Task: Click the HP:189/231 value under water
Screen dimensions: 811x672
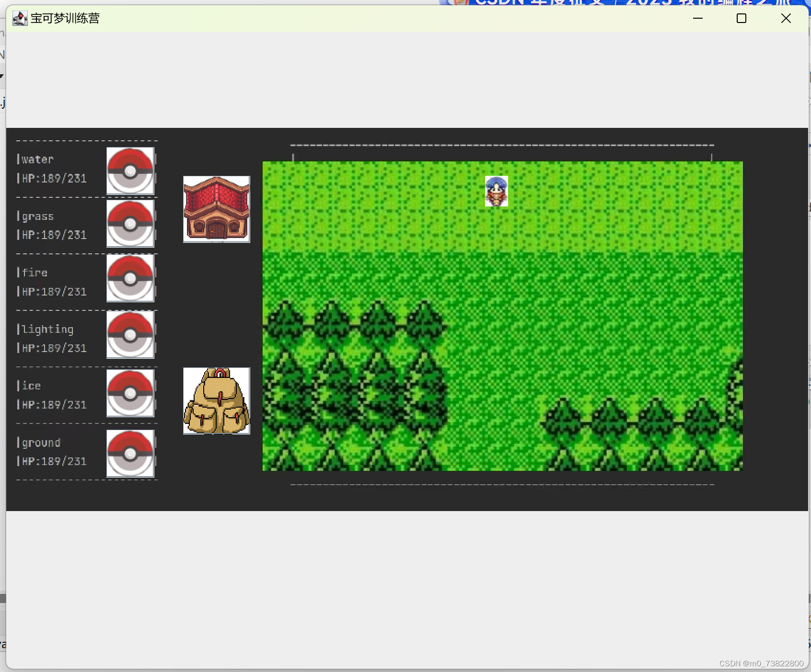Action: [54, 179]
